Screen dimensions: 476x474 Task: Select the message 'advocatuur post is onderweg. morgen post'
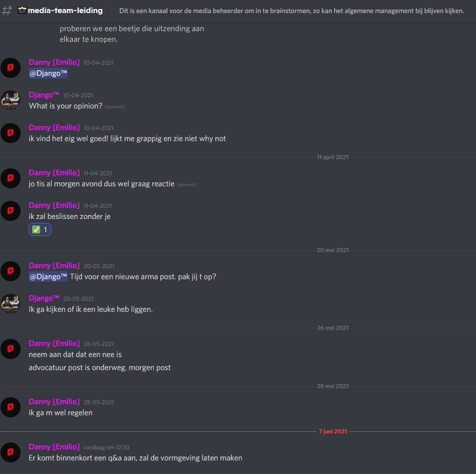click(100, 368)
